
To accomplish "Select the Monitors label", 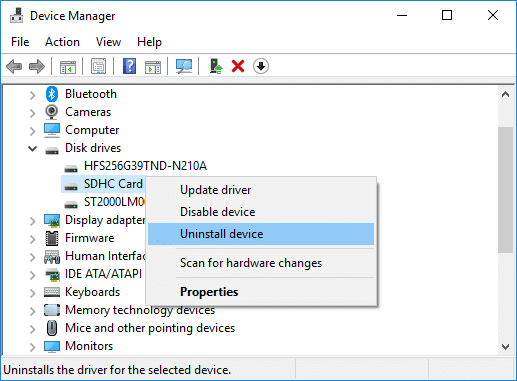I will coord(89,346).
